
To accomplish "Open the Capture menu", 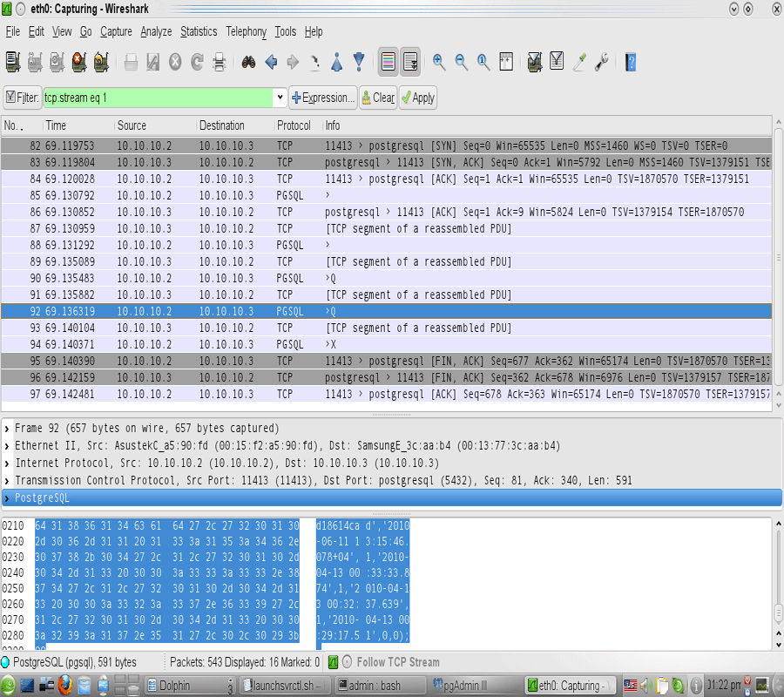I will pyautogui.click(x=116, y=31).
